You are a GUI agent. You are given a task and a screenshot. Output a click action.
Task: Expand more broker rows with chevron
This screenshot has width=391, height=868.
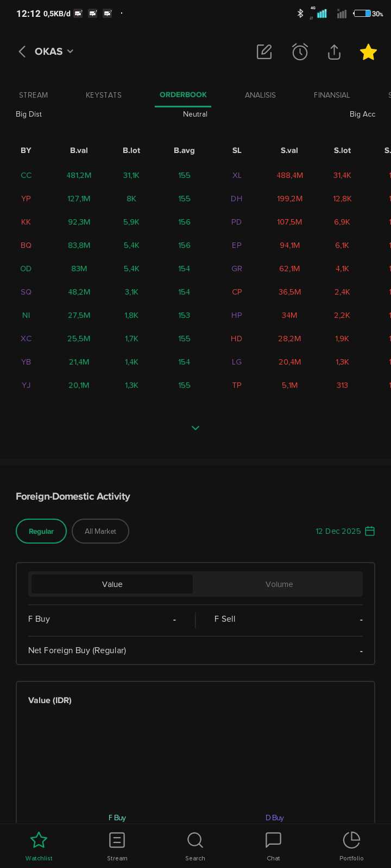coord(195,428)
